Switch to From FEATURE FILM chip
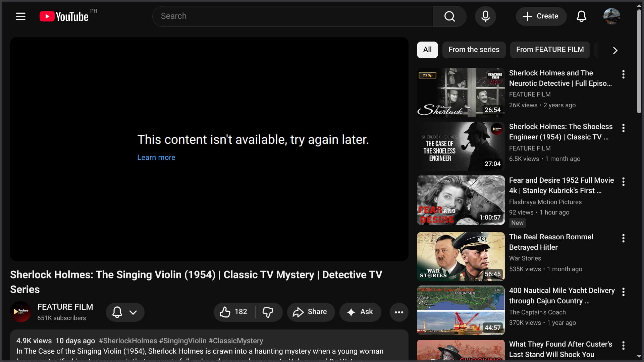The height and width of the screenshot is (362, 644). click(550, 50)
